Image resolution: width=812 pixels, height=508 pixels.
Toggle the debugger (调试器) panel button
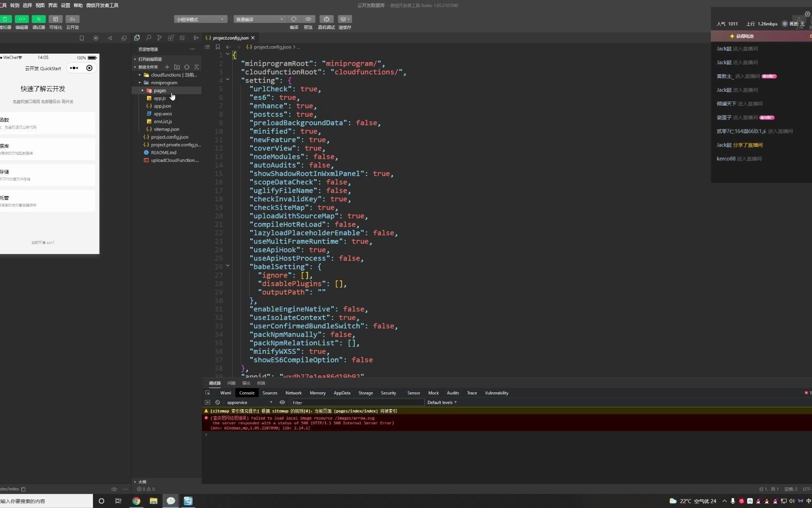coord(39,19)
